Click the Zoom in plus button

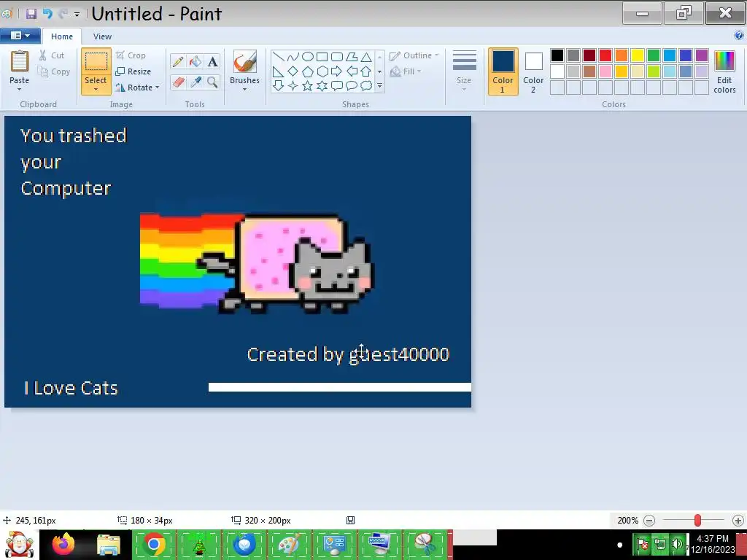pos(738,521)
